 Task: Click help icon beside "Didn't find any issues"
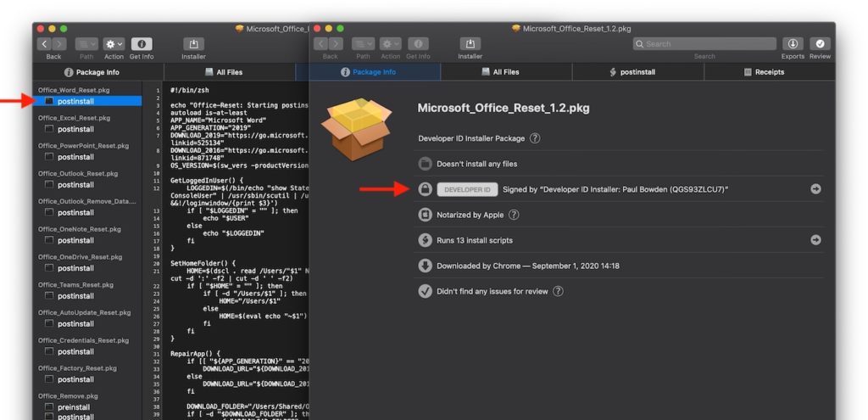558,291
